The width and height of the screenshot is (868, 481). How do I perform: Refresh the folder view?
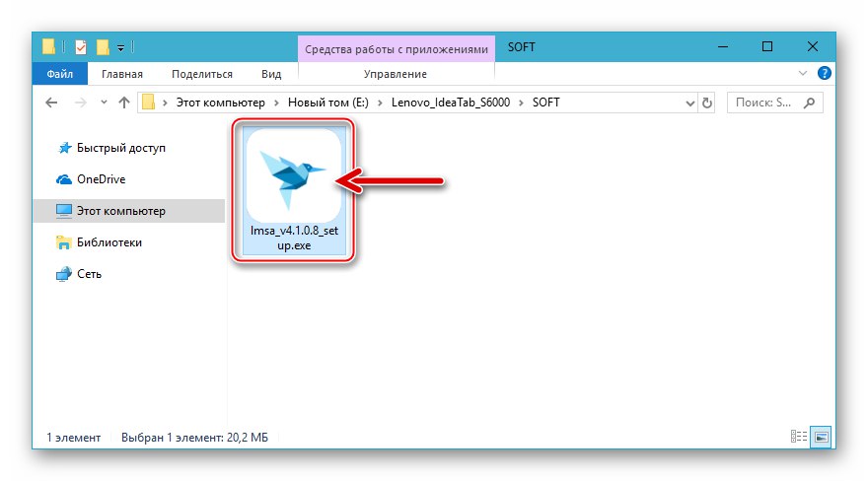coord(707,103)
